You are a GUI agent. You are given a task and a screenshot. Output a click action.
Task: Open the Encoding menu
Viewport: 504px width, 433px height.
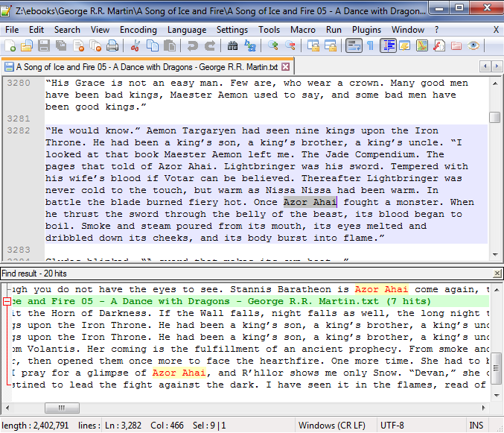tap(138, 30)
